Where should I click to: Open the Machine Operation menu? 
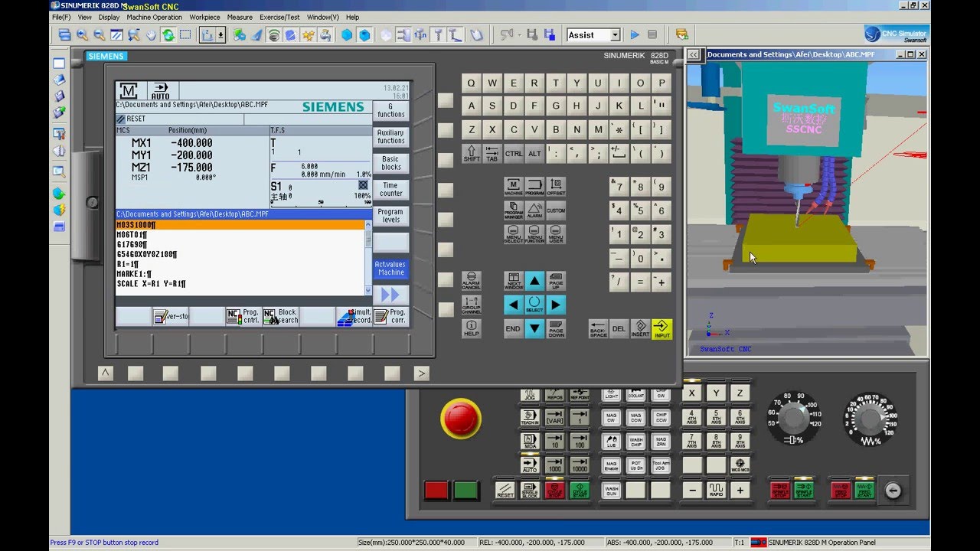pos(155,17)
